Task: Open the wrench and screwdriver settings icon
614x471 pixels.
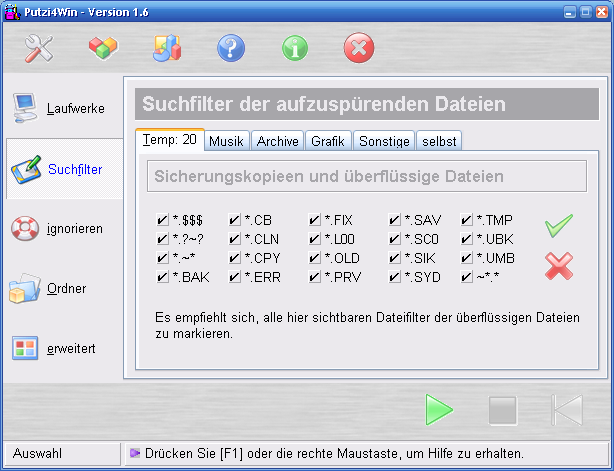Action: pos(39,48)
